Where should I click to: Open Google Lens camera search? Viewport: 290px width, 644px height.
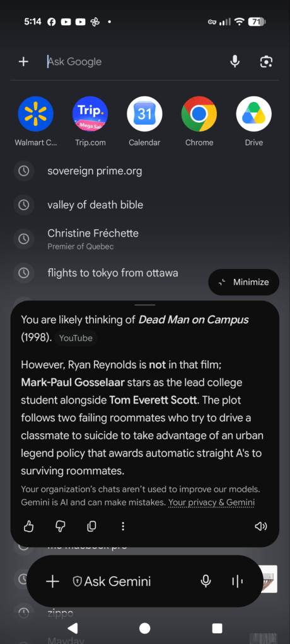[267, 62]
